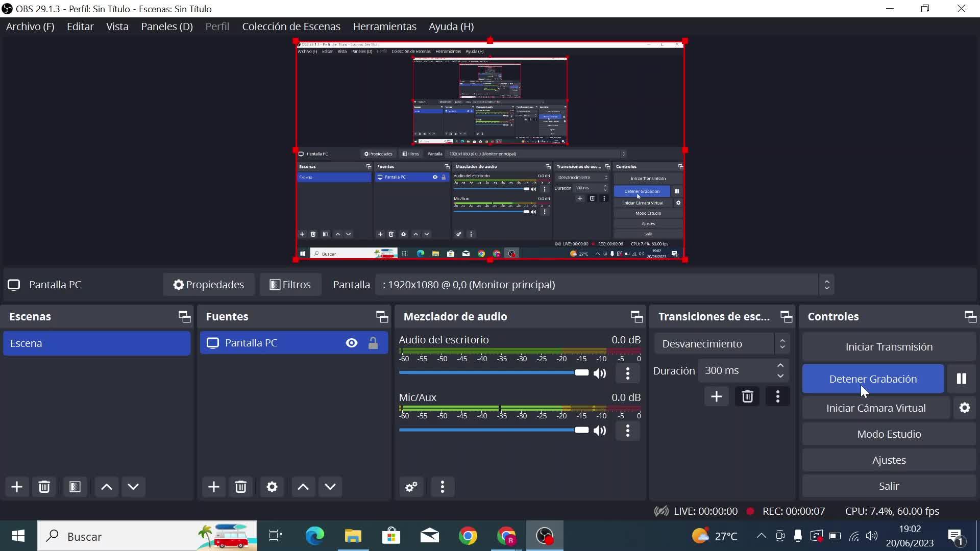
Task: Open the Herramientas menu
Action: click(x=384, y=27)
